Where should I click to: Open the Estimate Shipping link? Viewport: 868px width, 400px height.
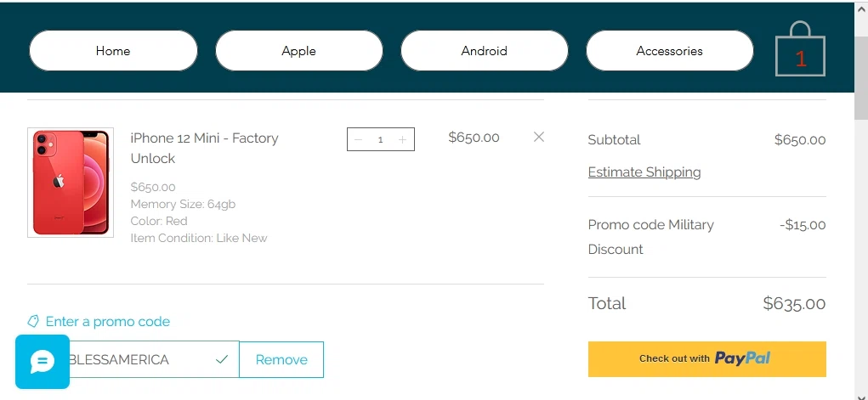(644, 172)
